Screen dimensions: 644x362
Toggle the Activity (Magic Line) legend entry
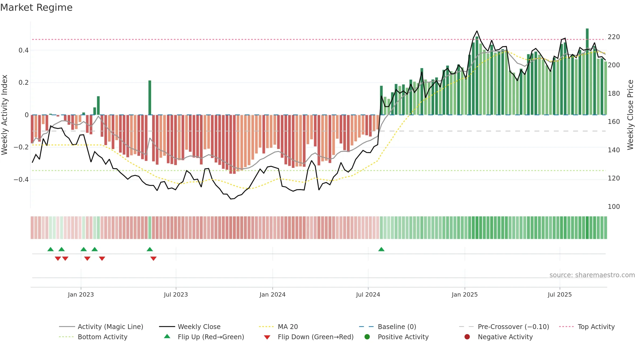pyautogui.click(x=101, y=327)
